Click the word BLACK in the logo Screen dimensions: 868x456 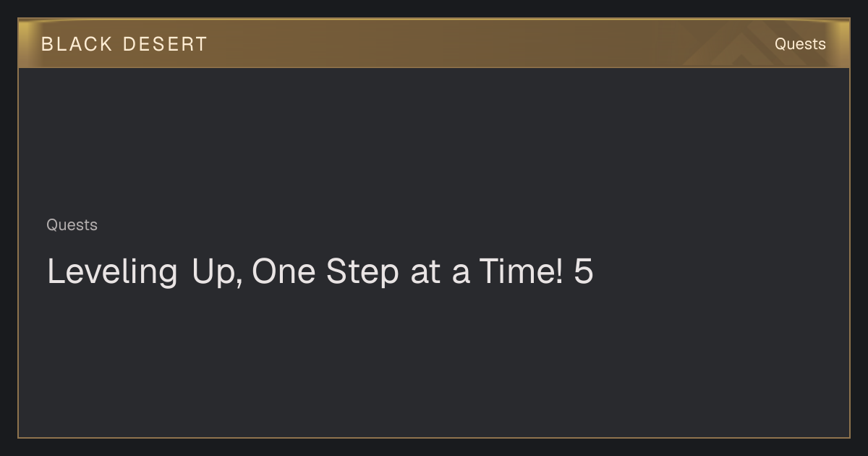[77, 44]
